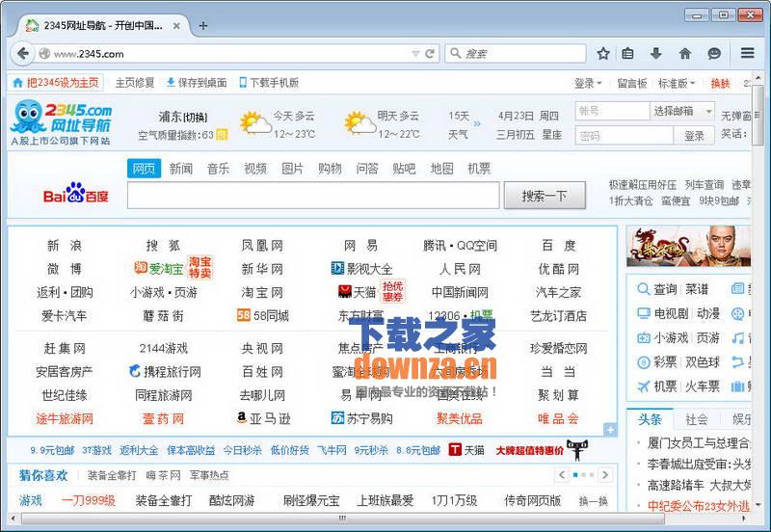Open 亚马逊 link with Amazon icon
This screenshot has height=532, width=771.
[x=263, y=418]
